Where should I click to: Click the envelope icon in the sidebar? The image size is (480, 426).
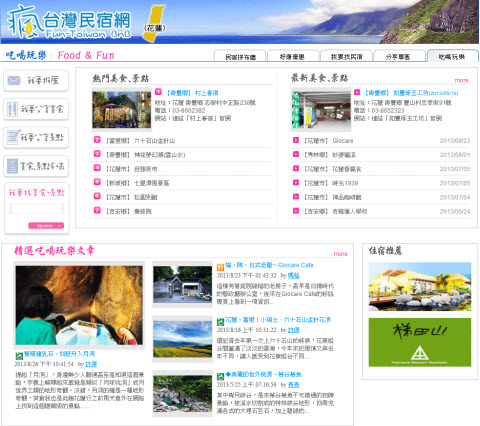tap(14, 80)
